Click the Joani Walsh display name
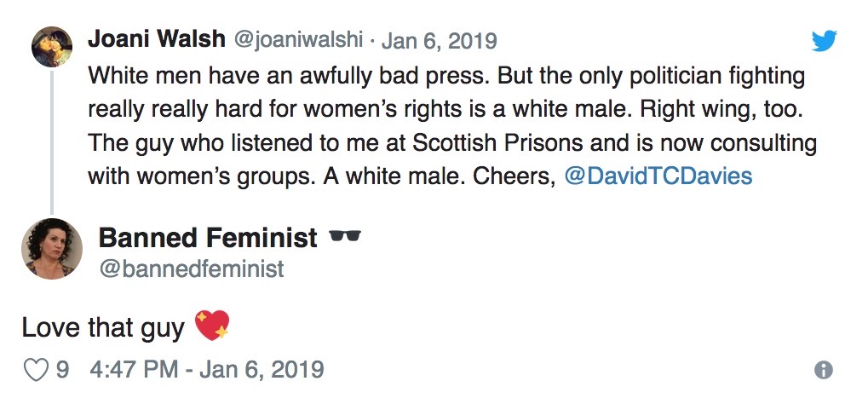This screenshot has height=404, width=868. tap(157, 40)
